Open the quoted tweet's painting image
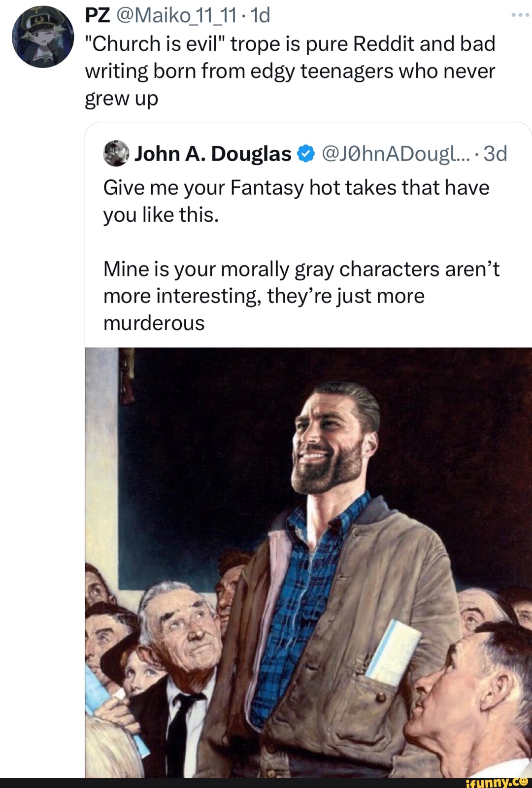This screenshot has height=788, width=532. [x=308, y=562]
